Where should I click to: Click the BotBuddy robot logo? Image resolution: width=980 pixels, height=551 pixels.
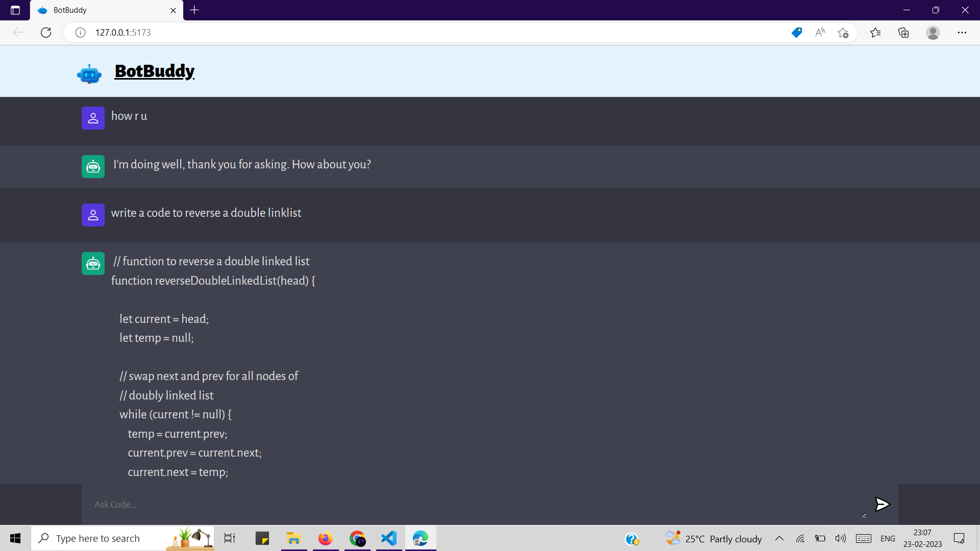tap(89, 74)
